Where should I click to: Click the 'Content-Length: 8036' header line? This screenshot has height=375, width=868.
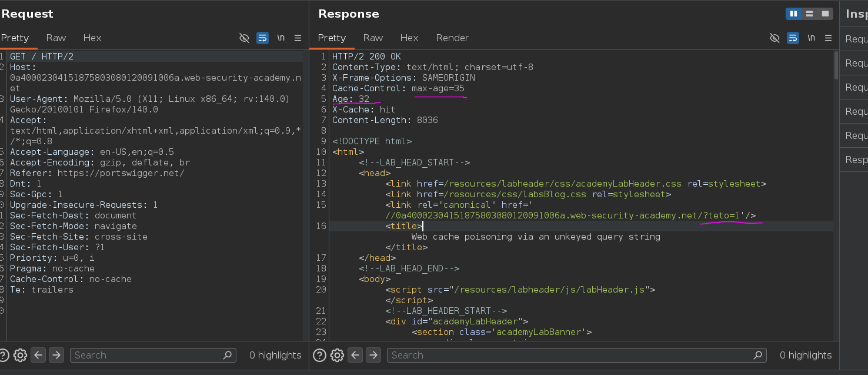coord(385,120)
